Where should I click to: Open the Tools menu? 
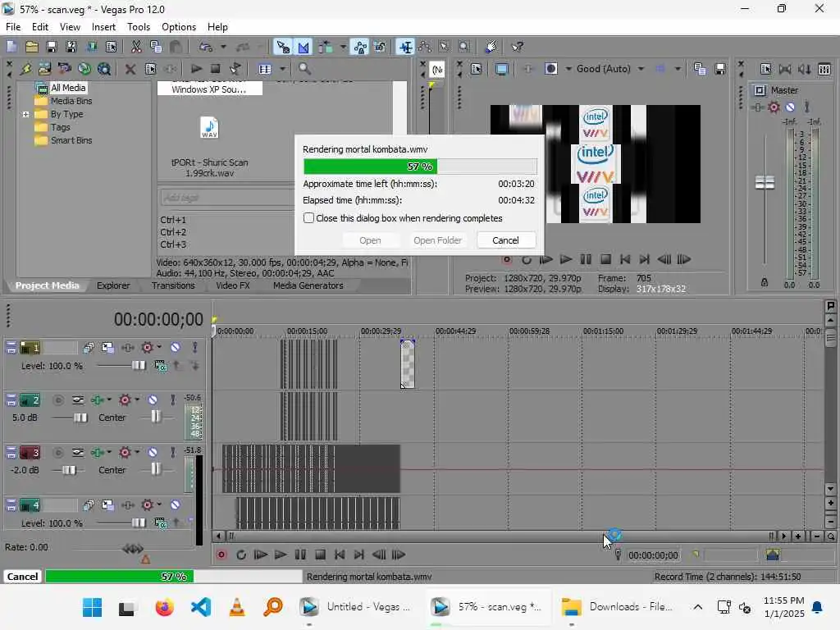point(138,27)
